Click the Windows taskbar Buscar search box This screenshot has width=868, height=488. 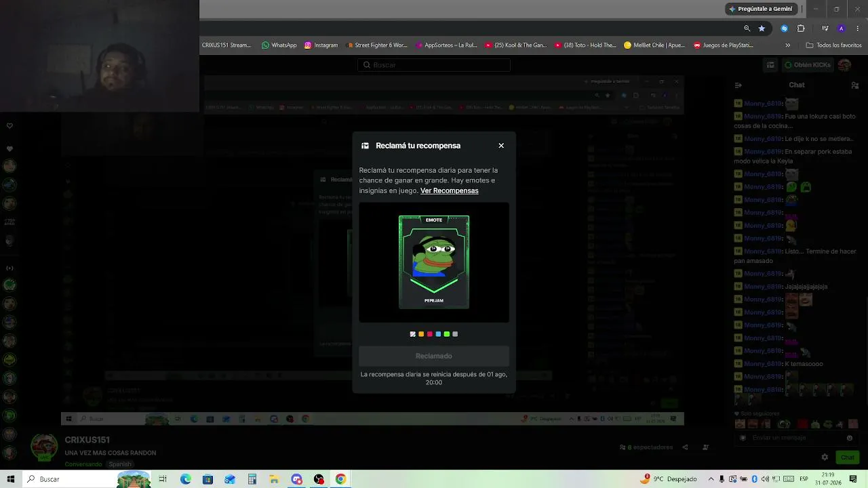(x=88, y=479)
